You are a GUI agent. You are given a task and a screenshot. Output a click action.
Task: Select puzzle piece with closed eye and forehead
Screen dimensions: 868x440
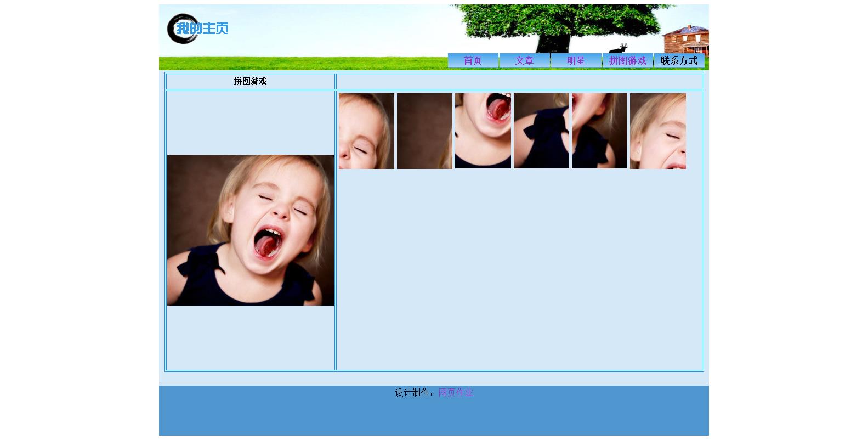click(x=366, y=131)
